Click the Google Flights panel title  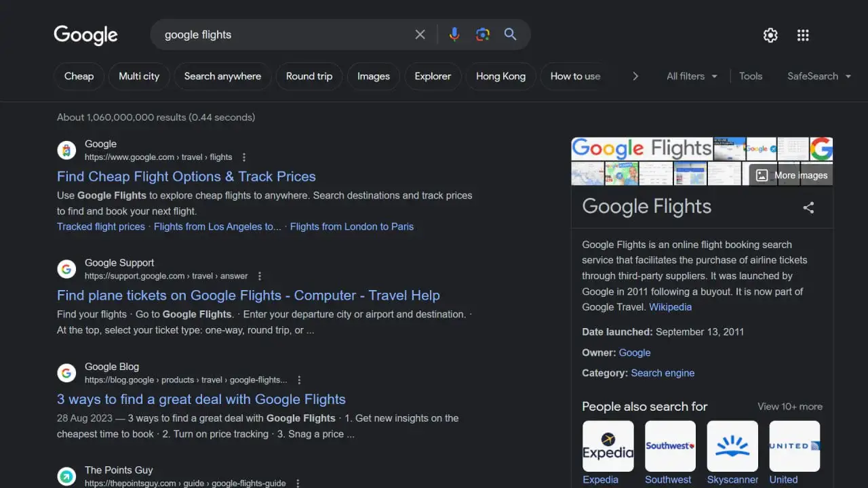click(x=647, y=206)
